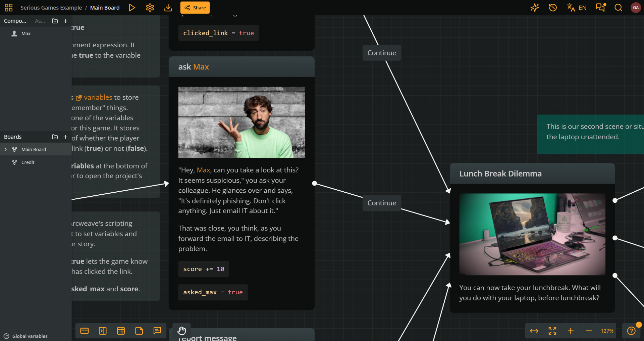Open project settings gear icon
The height and width of the screenshot is (341, 644).
click(x=150, y=8)
